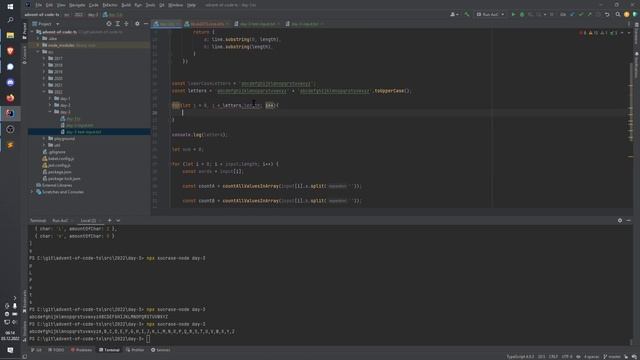Expand the node_modules folder

38,45
